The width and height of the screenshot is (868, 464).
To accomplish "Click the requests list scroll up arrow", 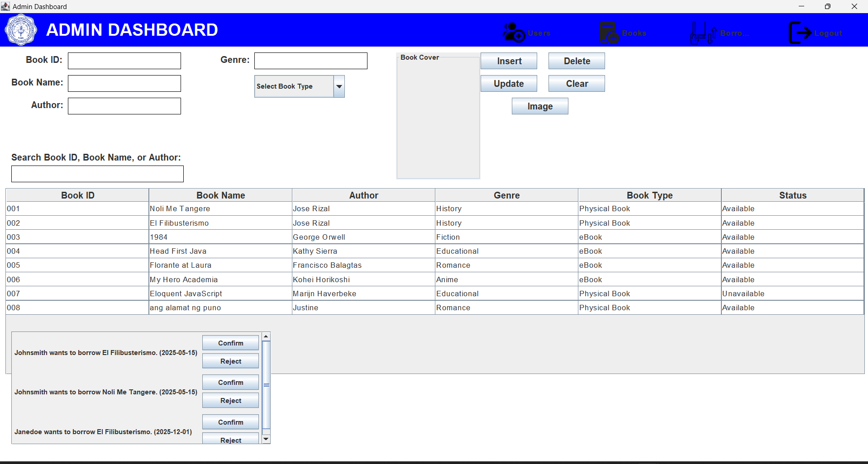I will pyautogui.click(x=266, y=336).
